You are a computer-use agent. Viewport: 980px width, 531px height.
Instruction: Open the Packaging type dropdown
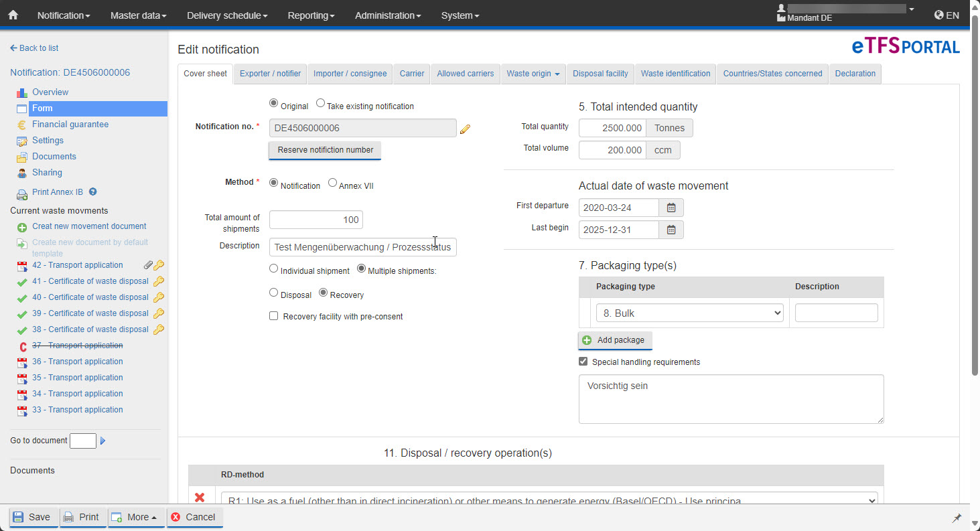[x=689, y=313]
